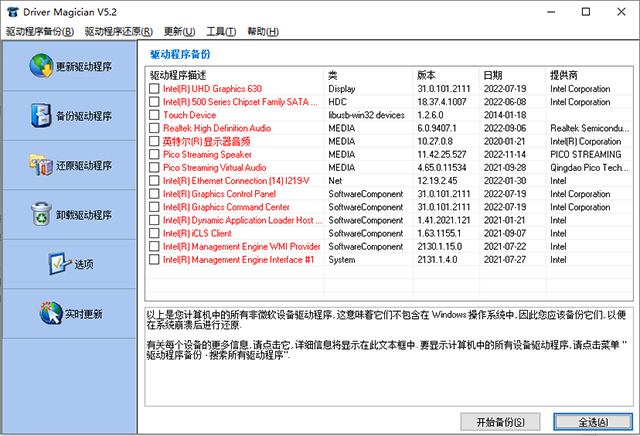Tick the Touch Device checkbox
Image resolution: width=640 pixels, height=436 pixels.
tap(154, 115)
